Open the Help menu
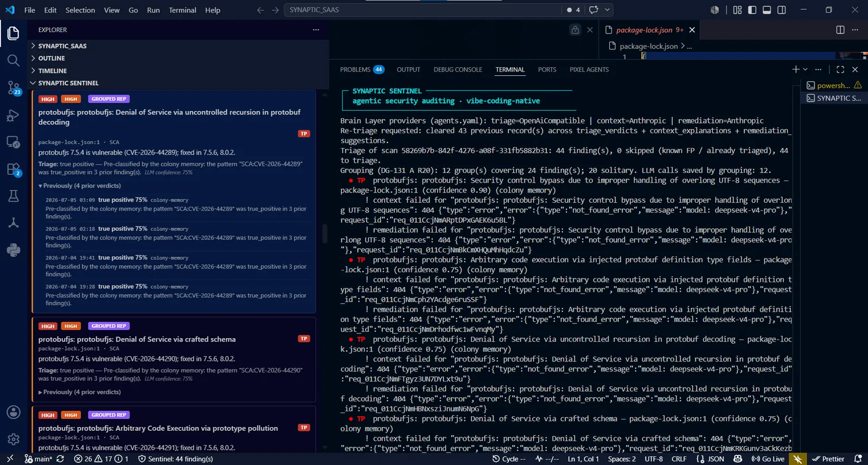 coord(213,10)
